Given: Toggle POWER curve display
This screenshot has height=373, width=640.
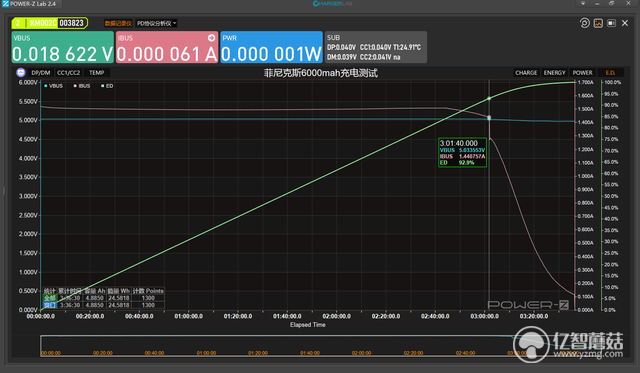Looking at the screenshot, I should tap(582, 73).
